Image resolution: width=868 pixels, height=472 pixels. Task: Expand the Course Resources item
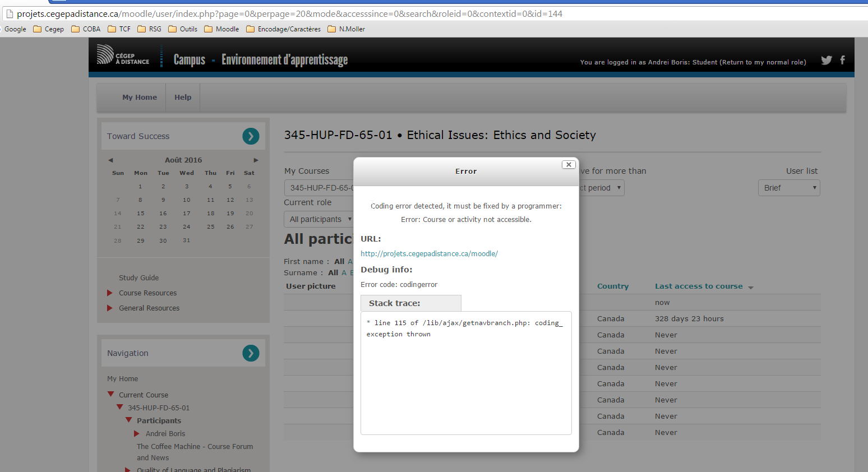click(x=110, y=293)
